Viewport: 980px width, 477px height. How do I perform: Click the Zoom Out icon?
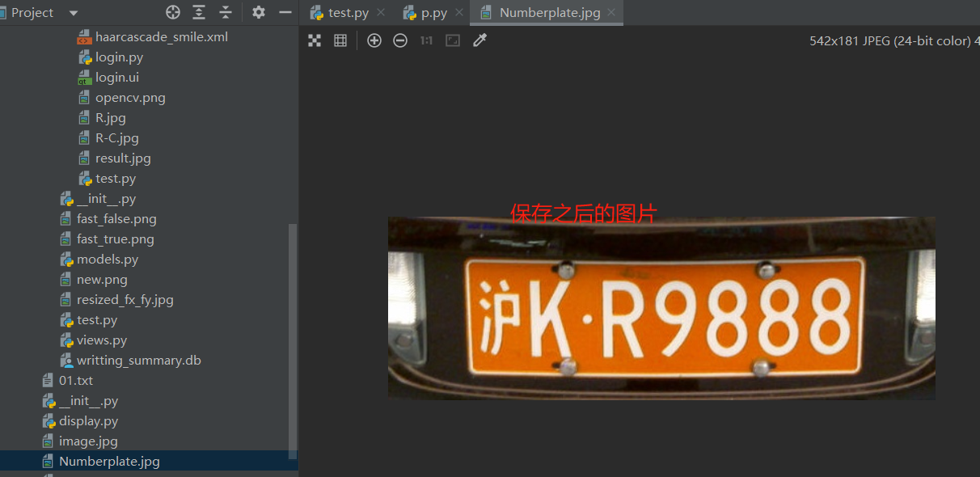click(x=400, y=40)
